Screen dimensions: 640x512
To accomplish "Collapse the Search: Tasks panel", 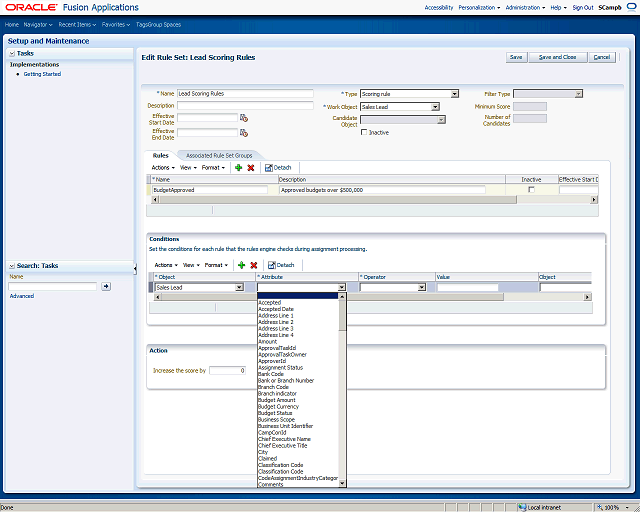I will 12,266.
